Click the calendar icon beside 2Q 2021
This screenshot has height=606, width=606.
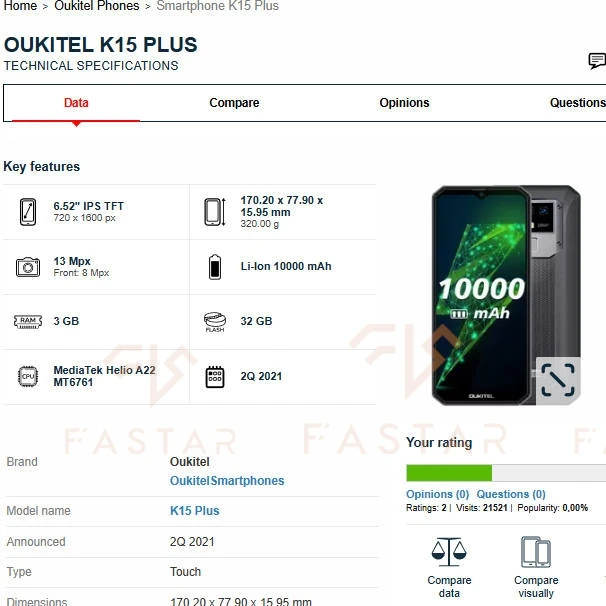point(215,377)
